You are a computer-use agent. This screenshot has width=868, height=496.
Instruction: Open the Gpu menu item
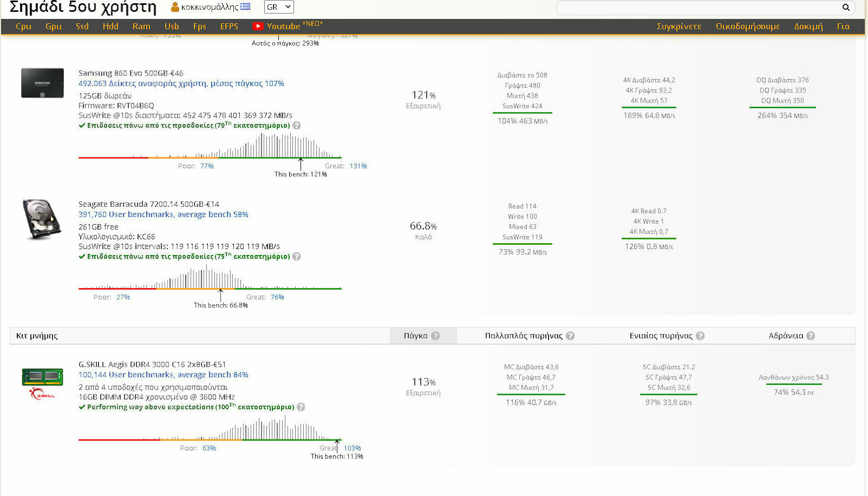[53, 26]
